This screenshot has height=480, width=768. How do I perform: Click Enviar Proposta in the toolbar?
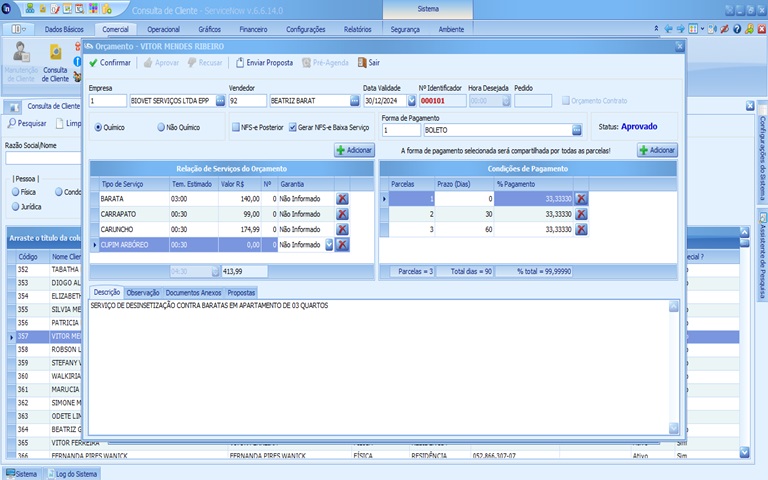(x=263, y=62)
